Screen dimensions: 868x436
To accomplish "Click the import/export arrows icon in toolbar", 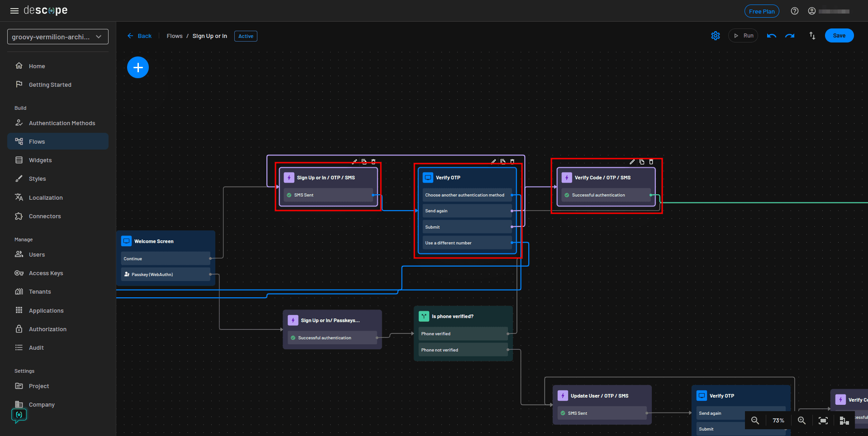I will pyautogui.click(x=812, y=36).
